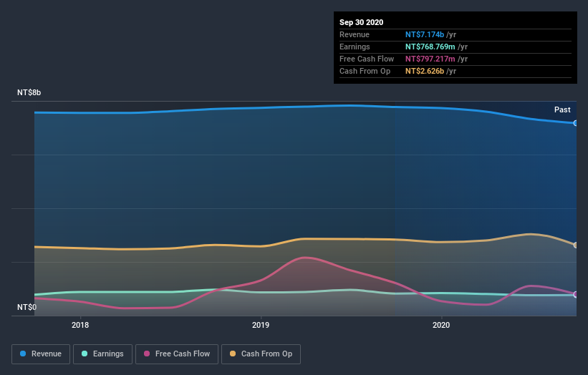Click the NT$0 y-axis label
The width and height of the screenshot is (588, 375).
(27, 307)
